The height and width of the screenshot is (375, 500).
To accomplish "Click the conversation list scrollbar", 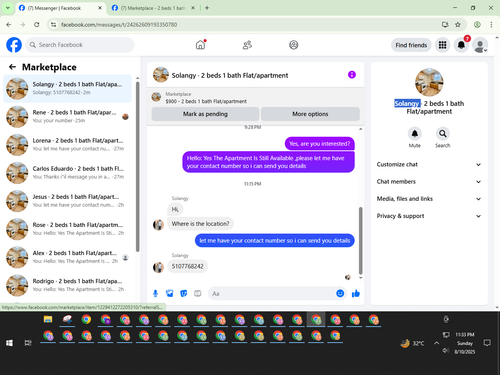I will tap(137, 167).
